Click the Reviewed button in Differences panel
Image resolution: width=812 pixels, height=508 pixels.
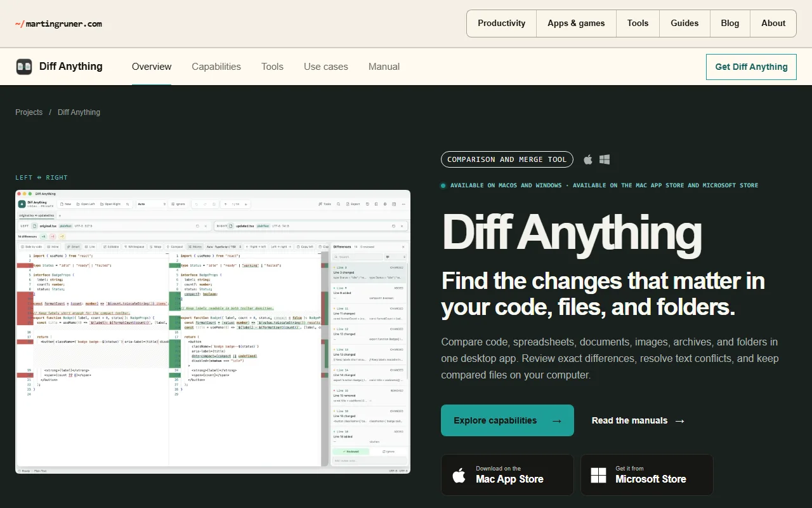351,451
